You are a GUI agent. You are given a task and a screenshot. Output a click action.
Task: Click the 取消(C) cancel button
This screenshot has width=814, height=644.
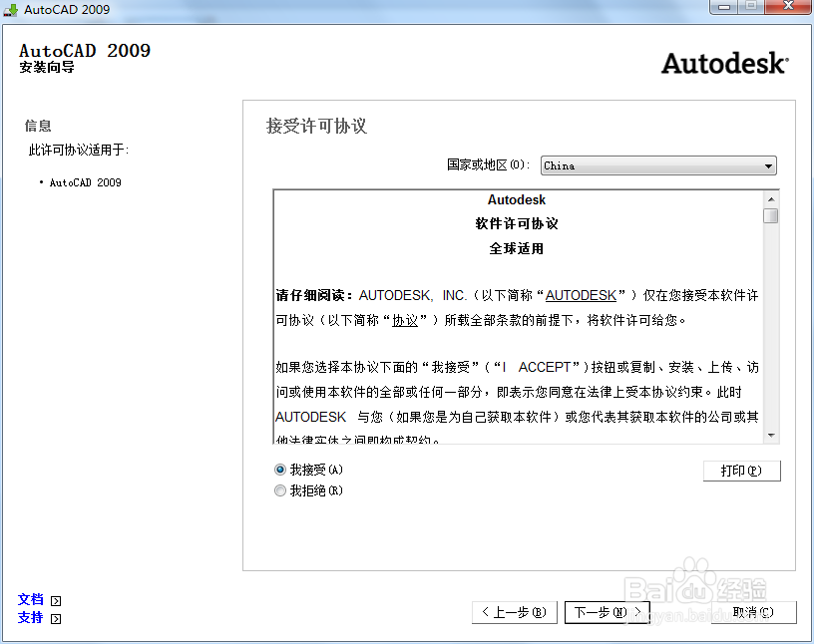click(x=753, y=612)
